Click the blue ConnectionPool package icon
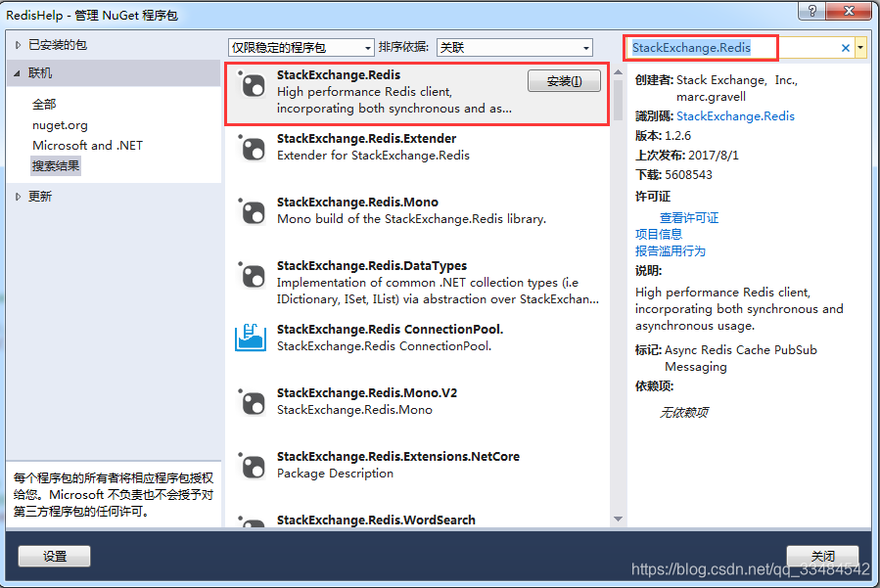This screenshot has height=588, width=880. point(251,338)
